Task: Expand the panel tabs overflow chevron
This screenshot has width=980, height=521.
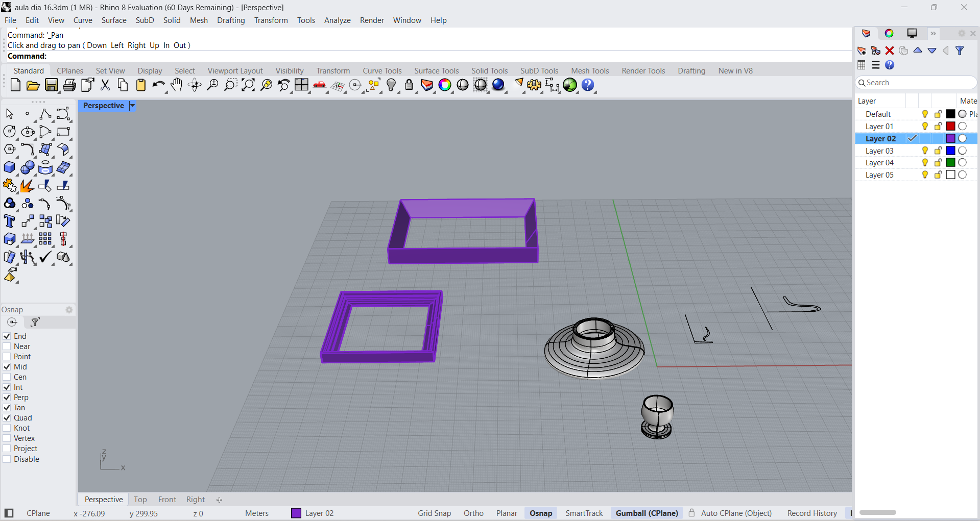Action: coord(933,34)
